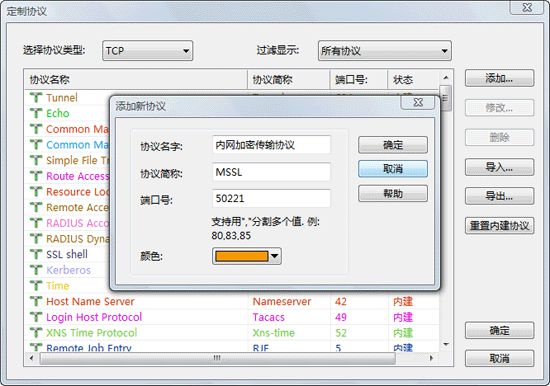Click the horizontal scrollbar left arrow
550x386 pixels.
(32, 358)
